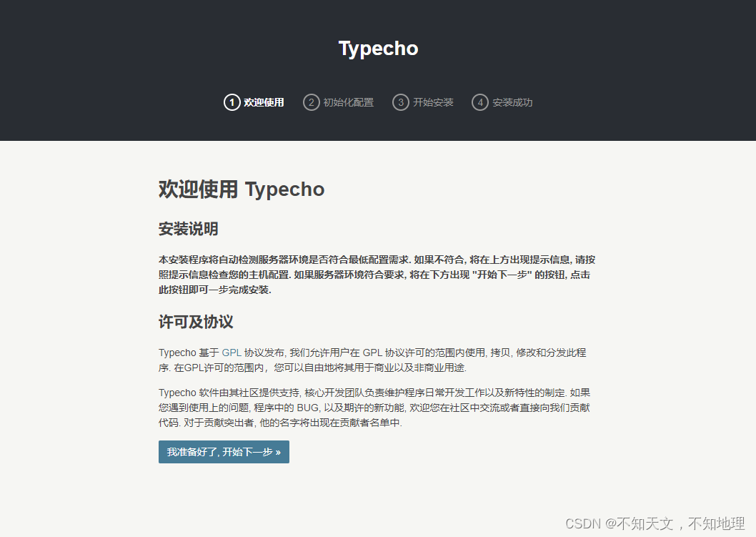Click the Typecho title in header

[378, 48]
